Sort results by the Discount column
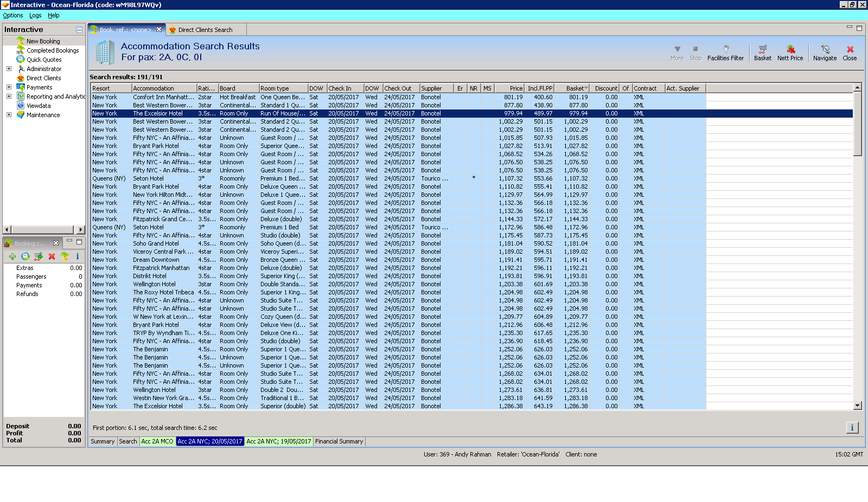868x502 pixels. tap(604, 88)
